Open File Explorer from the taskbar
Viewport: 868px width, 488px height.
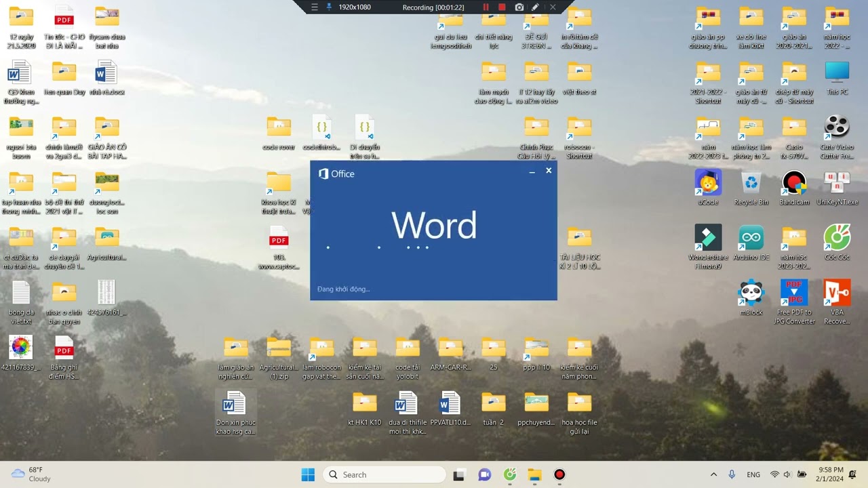[534, 474]
